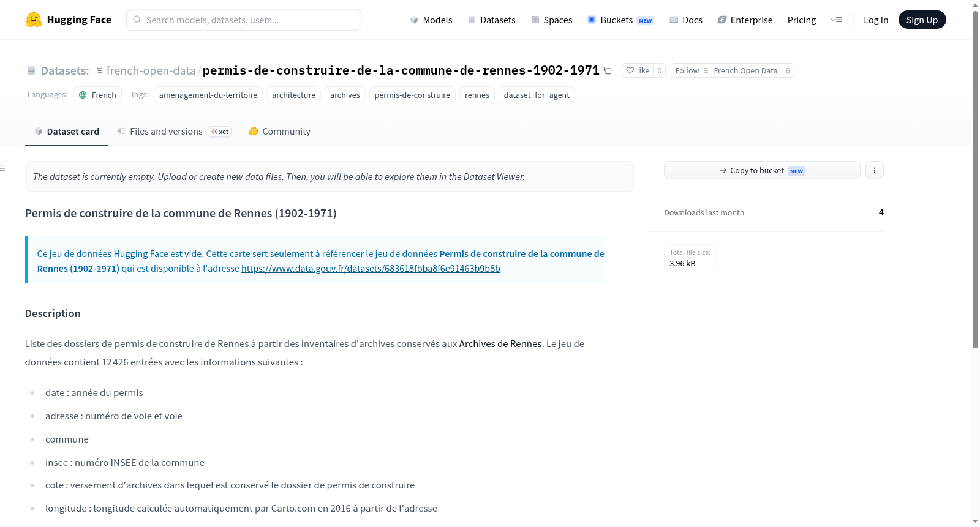Open the Archives de Rennes link

pos(500,343)
